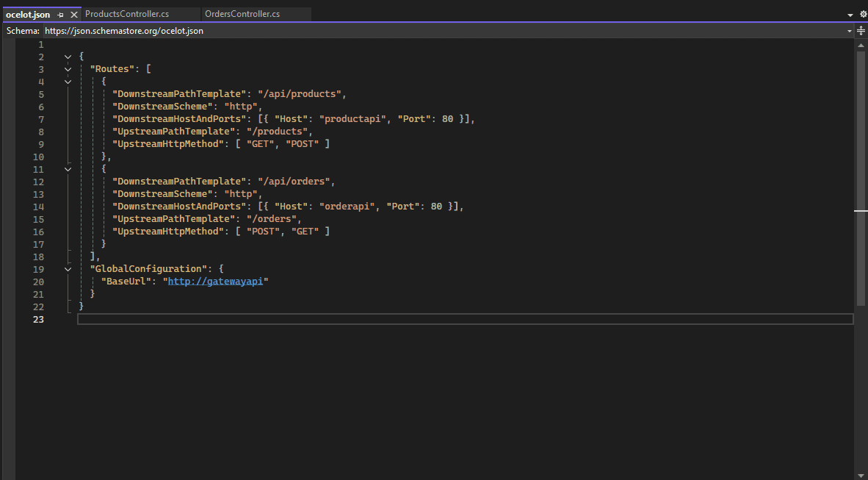This screenshot has width=868, height=480.
Task: Collapse the root object at line 2
Action: [x=68, y=57]
